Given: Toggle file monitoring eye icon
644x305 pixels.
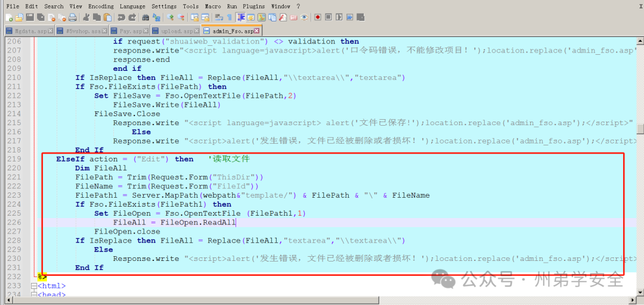Looking at the screenshot, I should point(304,17).
